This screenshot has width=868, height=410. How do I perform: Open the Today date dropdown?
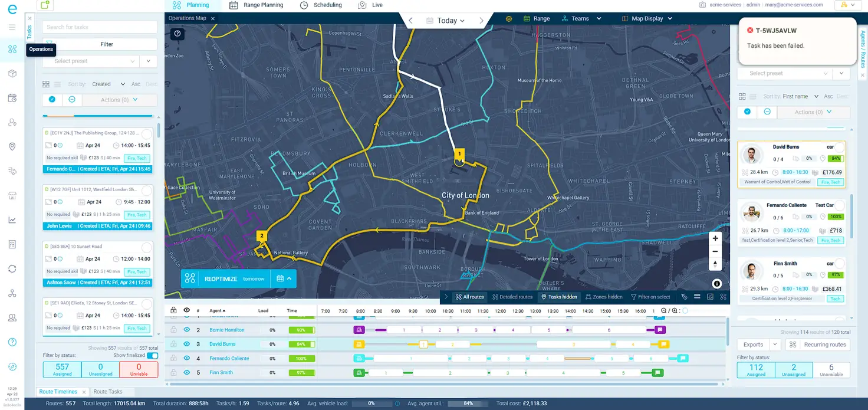coord(446,20)
